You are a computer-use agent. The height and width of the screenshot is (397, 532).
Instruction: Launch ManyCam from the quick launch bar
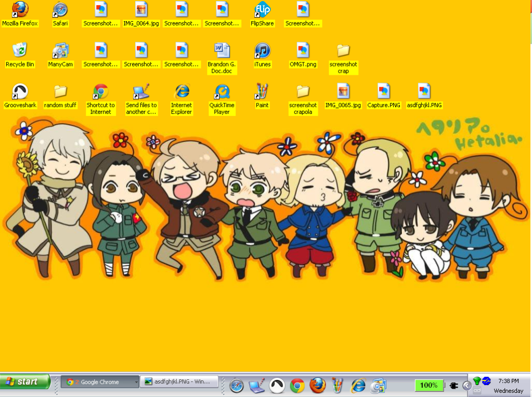click(378, 386)
